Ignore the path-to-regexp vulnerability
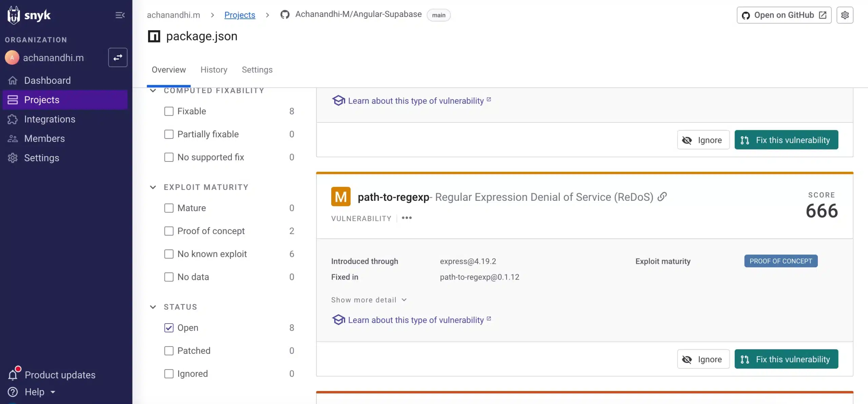The width and height of the screenshot is (868, 404). click(703, 359)
